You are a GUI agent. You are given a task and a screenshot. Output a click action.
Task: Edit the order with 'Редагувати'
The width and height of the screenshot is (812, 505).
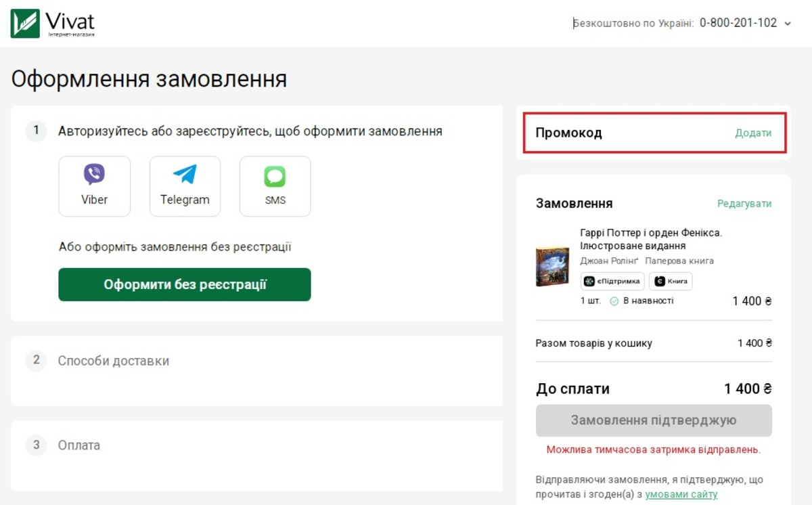(x=744, y=203)
